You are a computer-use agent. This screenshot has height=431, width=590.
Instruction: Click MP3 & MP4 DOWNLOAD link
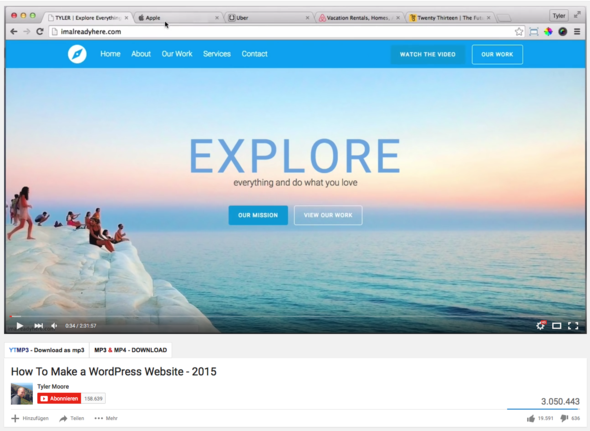click(131, 350)
